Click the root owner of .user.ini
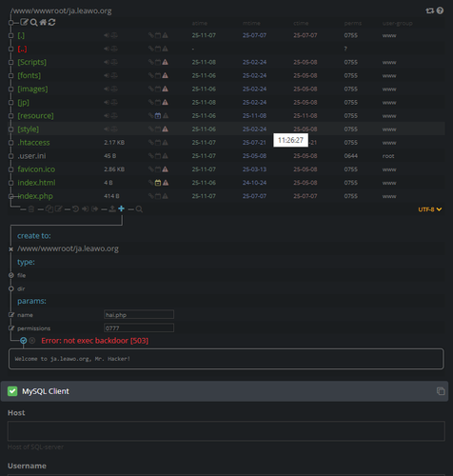Screen dimensions: 453x476 click(x=388, y=156)
